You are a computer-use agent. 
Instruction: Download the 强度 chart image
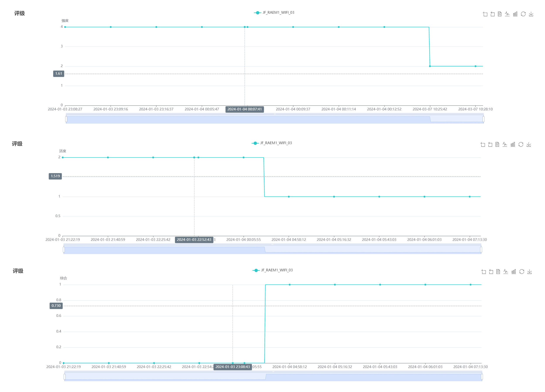click(531, 14)
